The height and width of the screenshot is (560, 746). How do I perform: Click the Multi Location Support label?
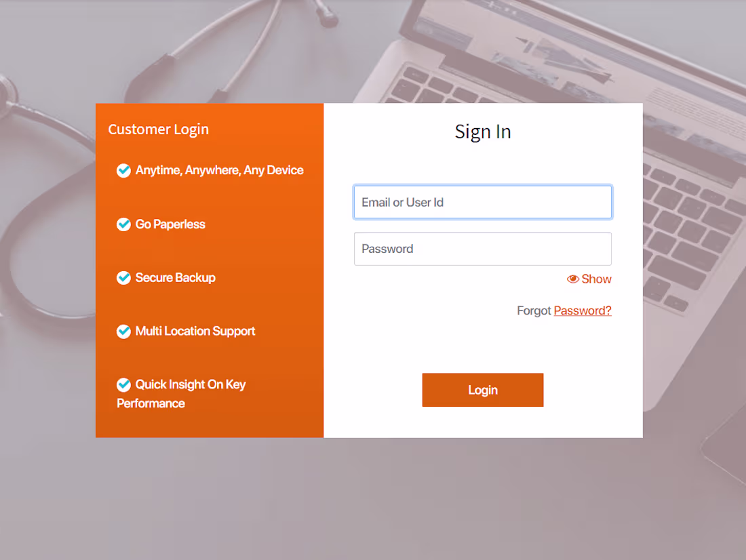point(195,331)
